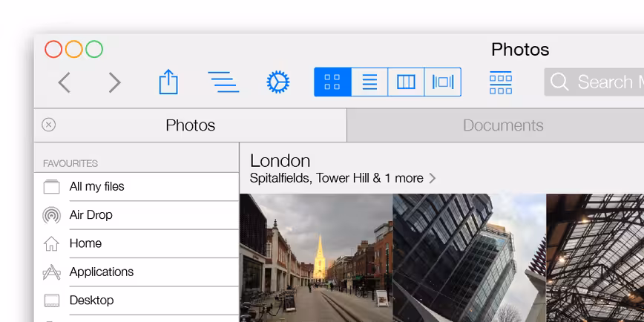Select the Photos tab
644x322 pixels.
click(191, 125)
